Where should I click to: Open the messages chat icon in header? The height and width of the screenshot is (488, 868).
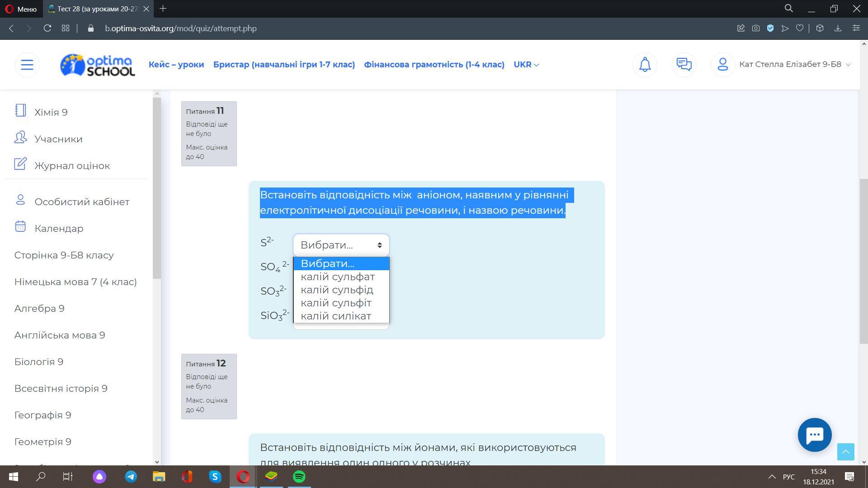(684, 65)
